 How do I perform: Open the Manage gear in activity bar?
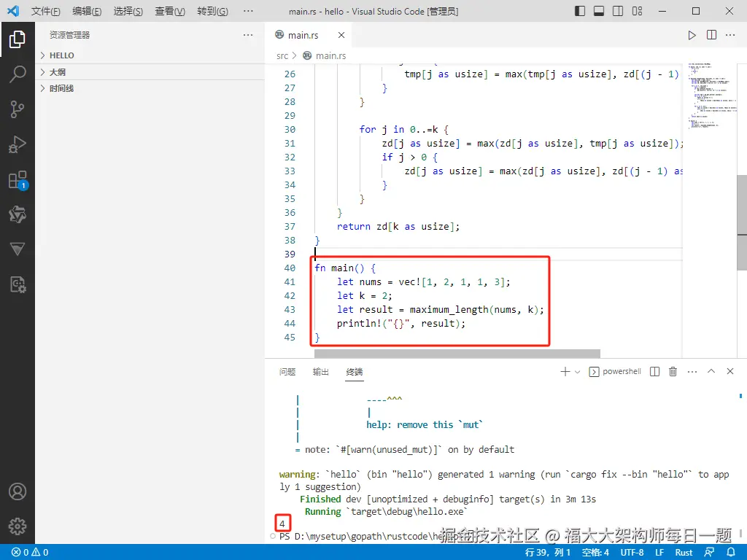coord(18,526)
